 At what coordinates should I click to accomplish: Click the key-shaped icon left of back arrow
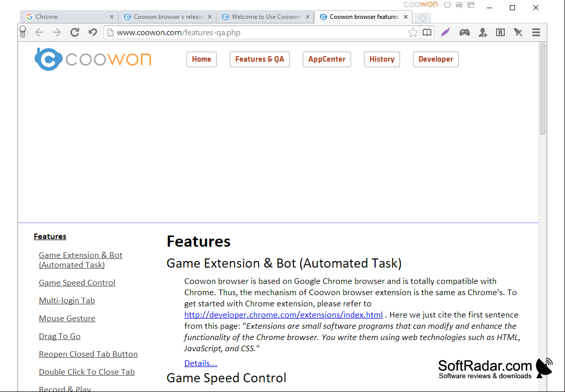tap(22, 32)
